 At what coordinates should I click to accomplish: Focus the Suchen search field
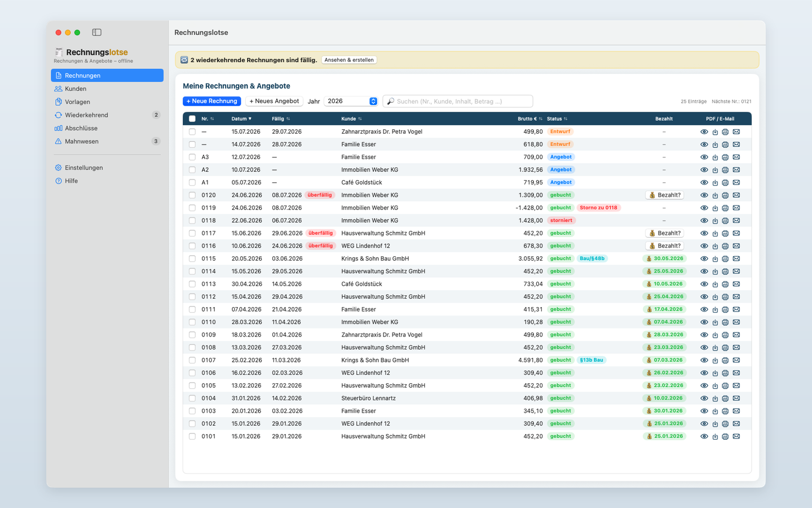coord(458,101)
